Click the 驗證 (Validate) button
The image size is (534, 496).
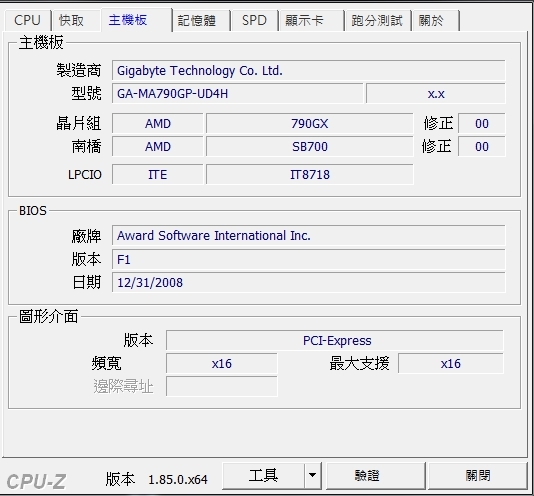(376, 476)
